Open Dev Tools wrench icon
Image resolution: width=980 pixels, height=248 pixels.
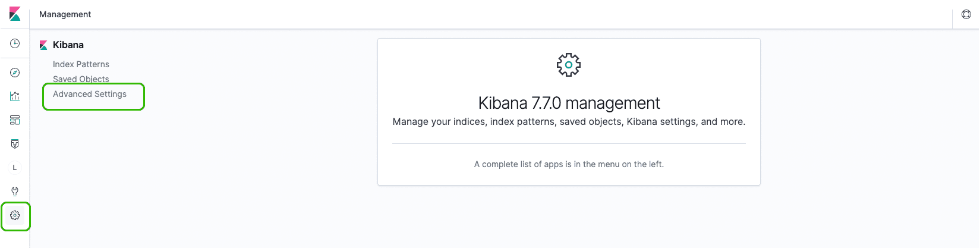tap(15, 192)
